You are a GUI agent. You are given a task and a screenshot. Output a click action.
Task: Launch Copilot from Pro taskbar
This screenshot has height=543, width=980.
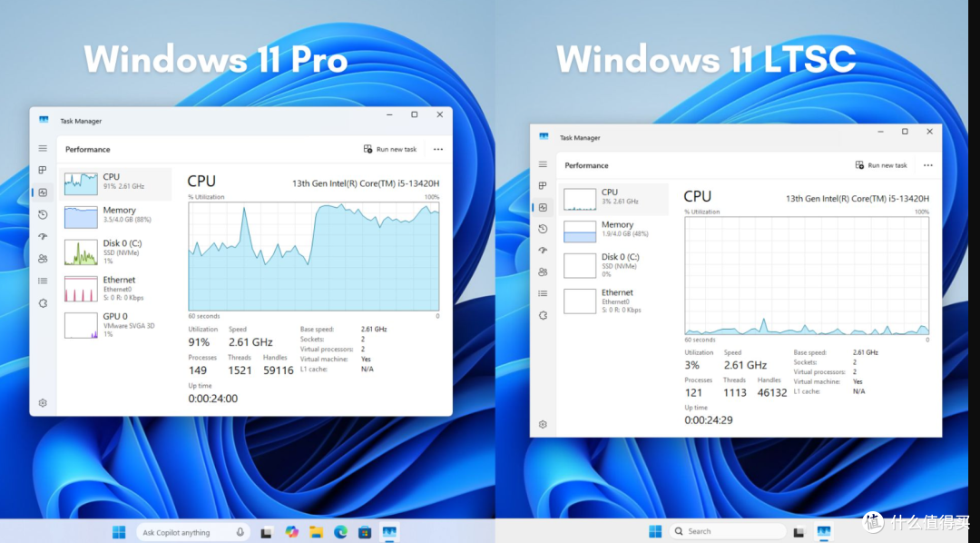pyautogui.click(x=291, y=532)
